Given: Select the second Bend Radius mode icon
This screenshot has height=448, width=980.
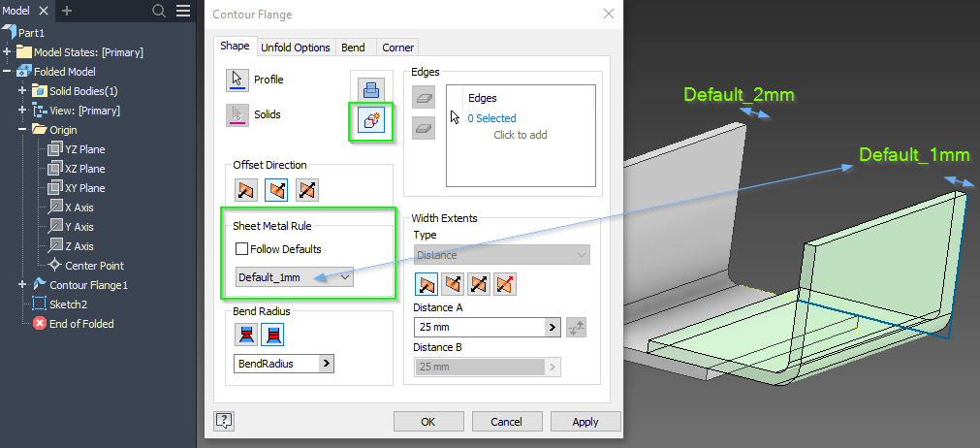Looking at the screenshot, I should [x=272, y=336].
